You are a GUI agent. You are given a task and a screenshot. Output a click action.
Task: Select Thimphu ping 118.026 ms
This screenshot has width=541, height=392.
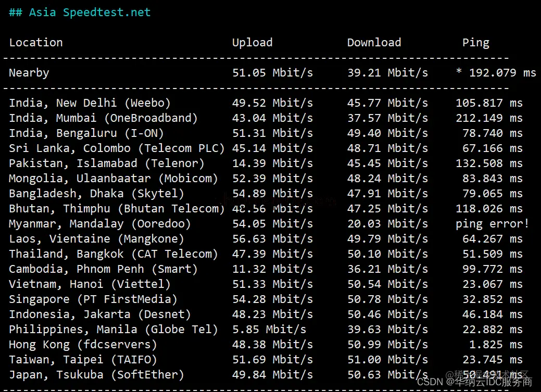(x=489, y=209)
